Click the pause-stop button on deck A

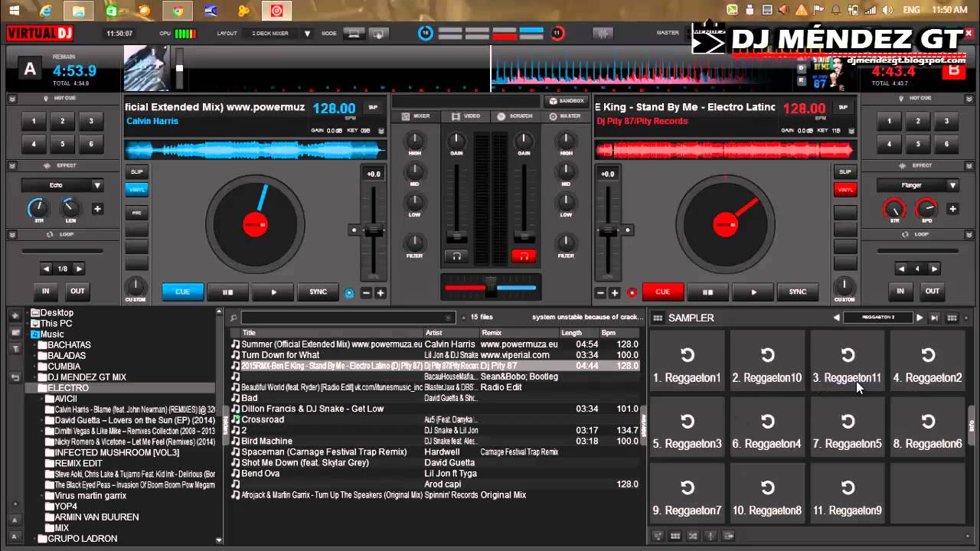227,292
